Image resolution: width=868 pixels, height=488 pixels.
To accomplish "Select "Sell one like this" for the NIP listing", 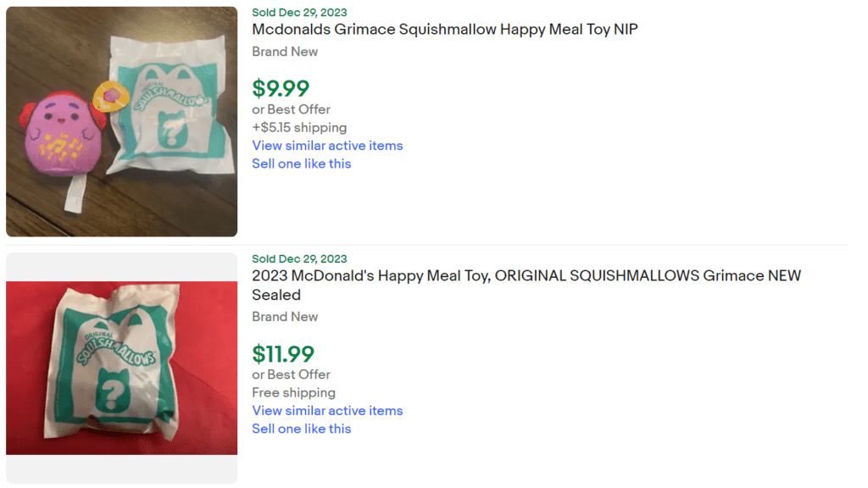I will pyautogui.click(x=301, y=163).
